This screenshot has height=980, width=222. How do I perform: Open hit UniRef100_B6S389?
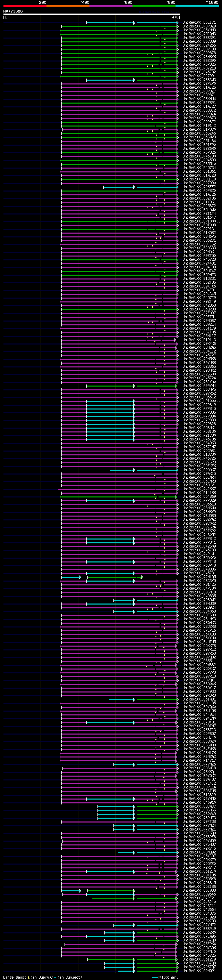(x=199, y=42)
